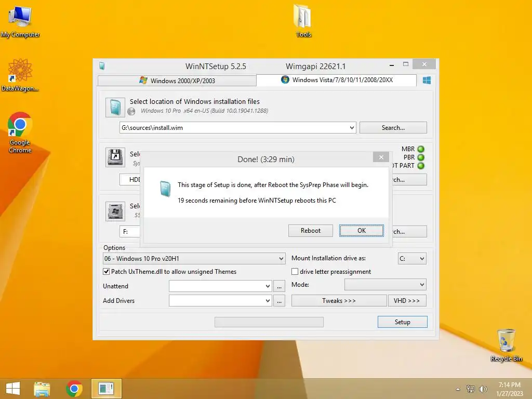Click the Setup button
Image resolution: width=532 pixels, height=399 pixels.
point(403,322)
